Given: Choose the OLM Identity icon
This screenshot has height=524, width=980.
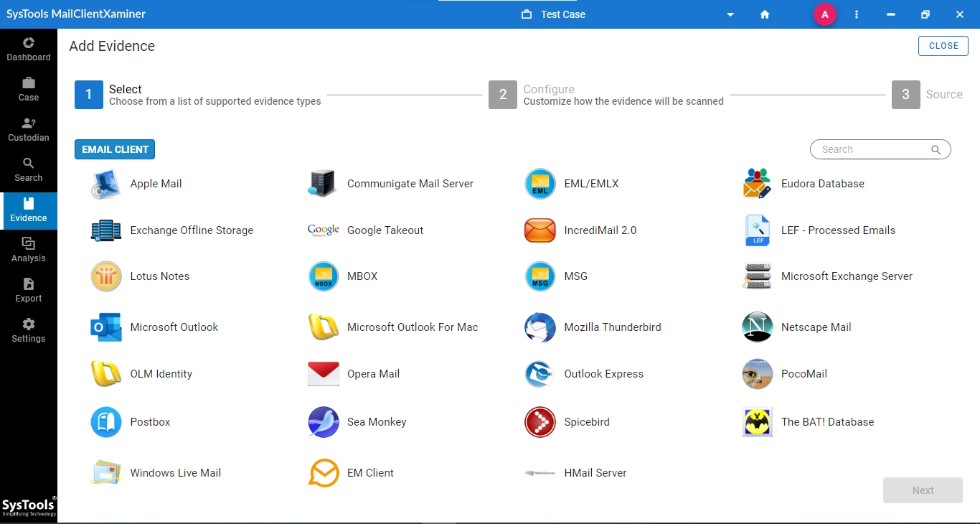Looking at the screenshot, I should pyautogui.click(x=106, y=374).
